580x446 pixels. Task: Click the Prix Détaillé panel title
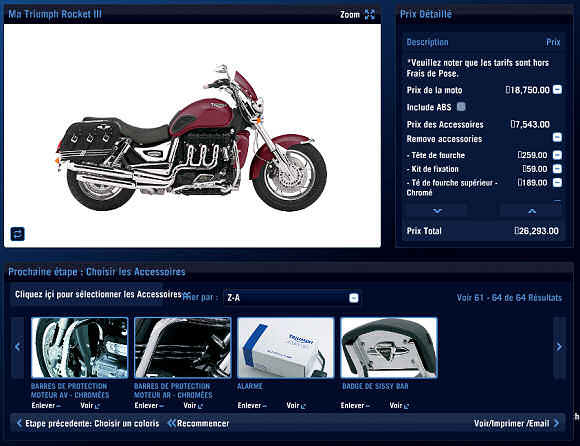[426, 14]
